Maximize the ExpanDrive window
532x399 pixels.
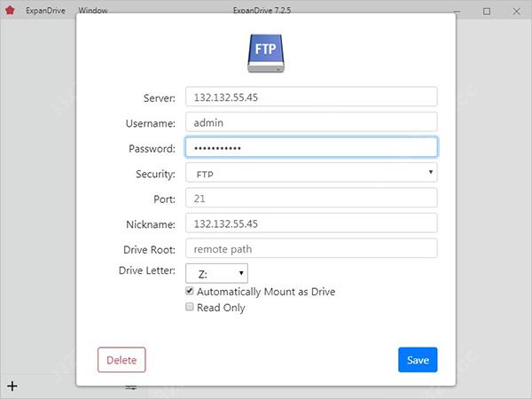pos(487,12)
